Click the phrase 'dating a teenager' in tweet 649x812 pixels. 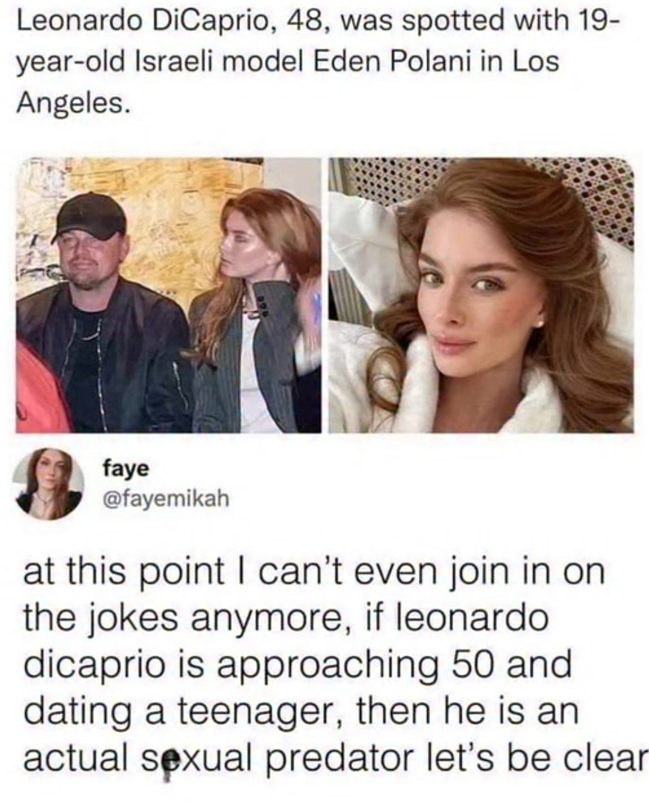tap(185, 711)
